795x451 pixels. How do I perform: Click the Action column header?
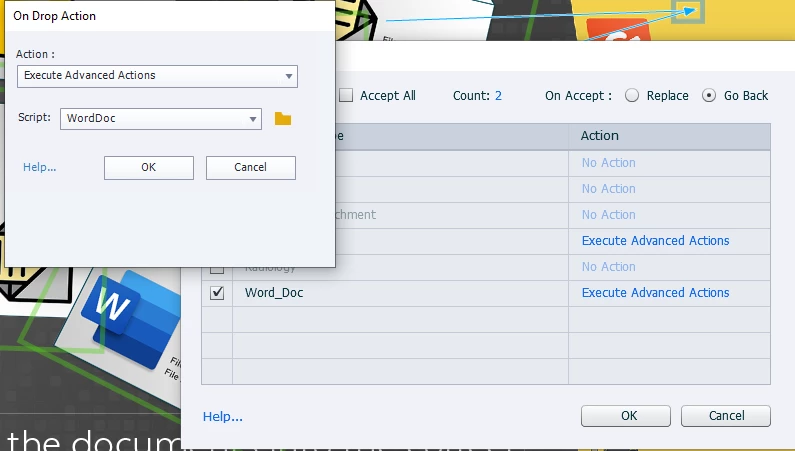(x=669, y=136)
